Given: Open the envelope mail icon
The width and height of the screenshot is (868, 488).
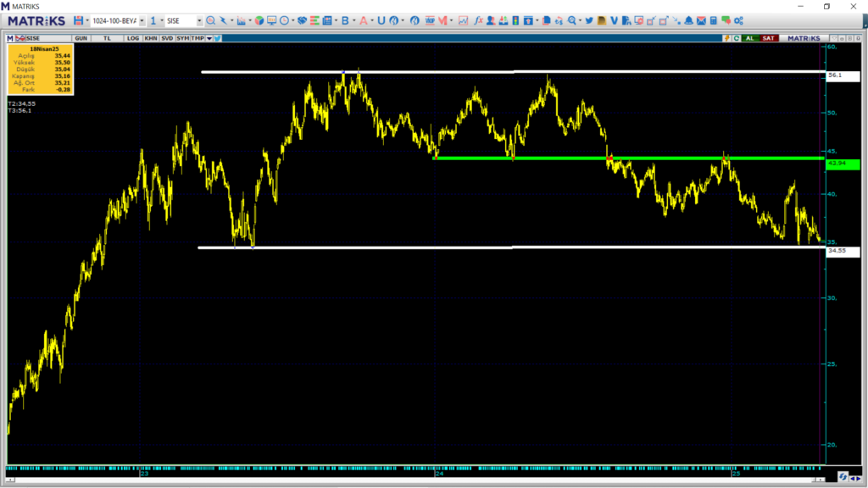Looking at the screenshot, I should coord(701,20).
